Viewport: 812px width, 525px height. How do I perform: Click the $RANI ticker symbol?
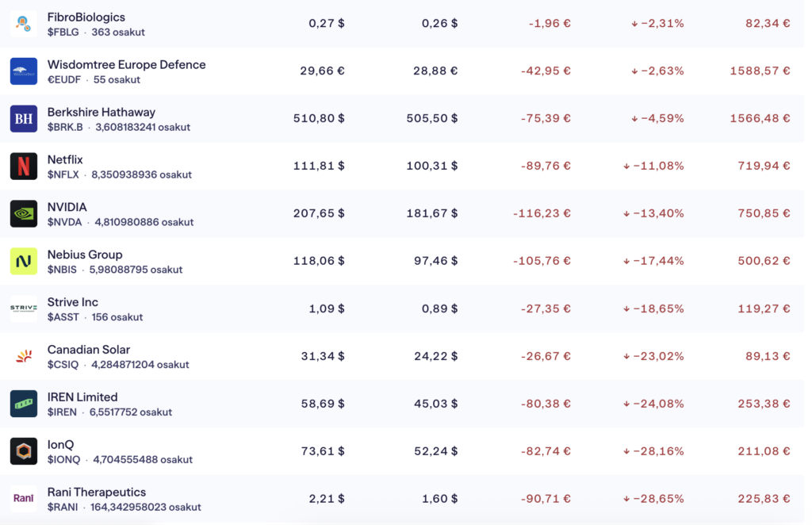63,507
